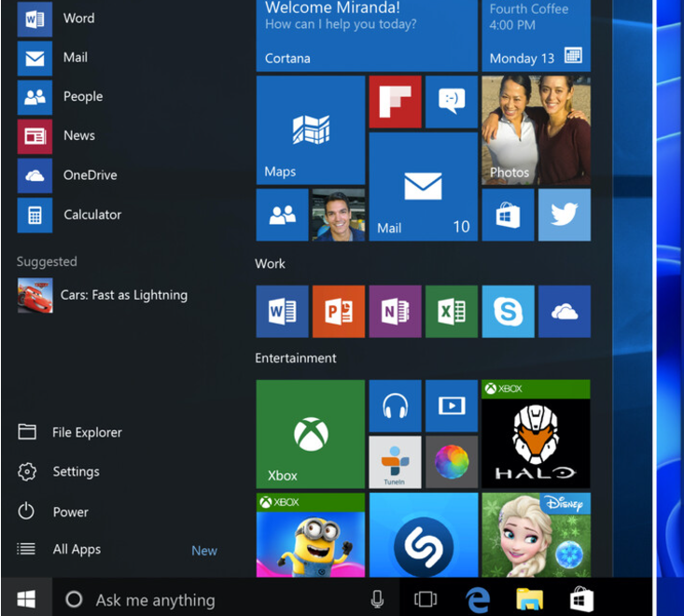This screenshot has width=684, height=616.
Task: Click the Power option
Action: pyautogui.click(x=53, y=511)
